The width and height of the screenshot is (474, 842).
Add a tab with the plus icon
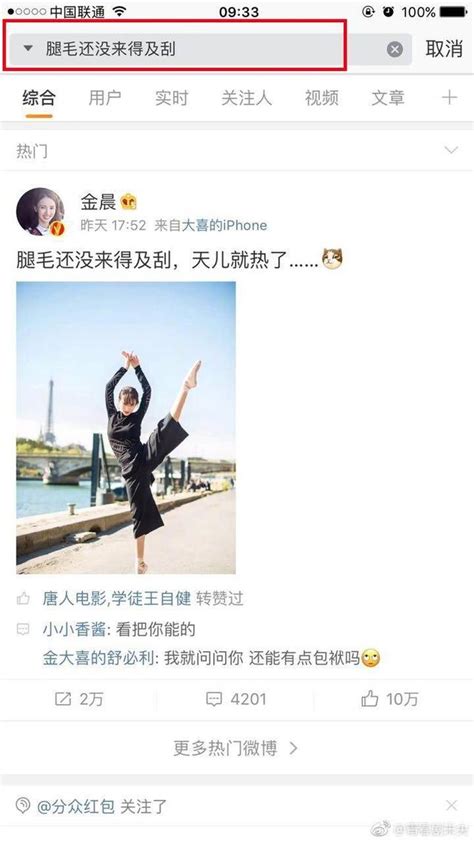[449, 97]
